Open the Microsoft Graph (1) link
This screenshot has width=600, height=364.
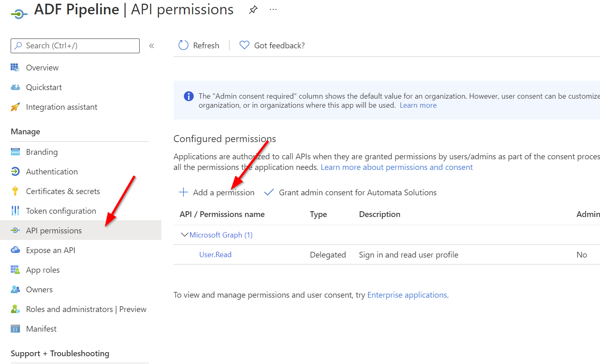coord(221,235)
